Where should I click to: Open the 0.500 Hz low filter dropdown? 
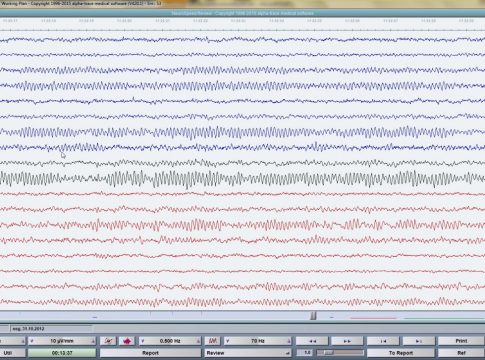coord(170,341)
